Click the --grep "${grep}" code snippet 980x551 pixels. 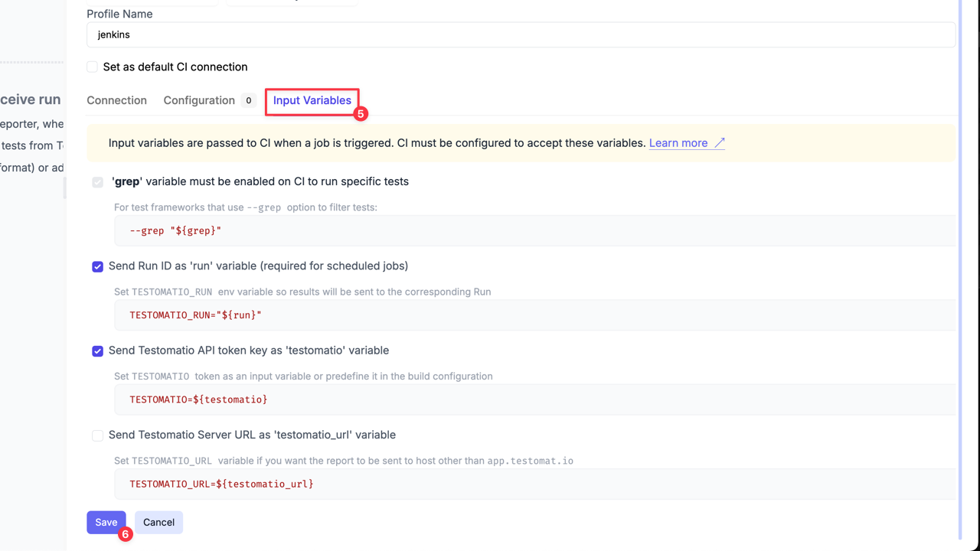point(175,230)
